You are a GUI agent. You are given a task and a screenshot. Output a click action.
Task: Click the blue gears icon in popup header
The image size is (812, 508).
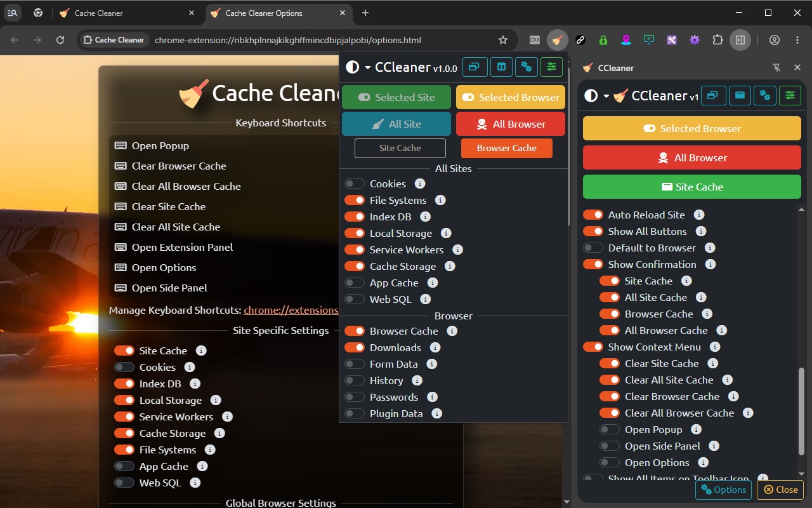pyautogui.click(x=526, y=67)
